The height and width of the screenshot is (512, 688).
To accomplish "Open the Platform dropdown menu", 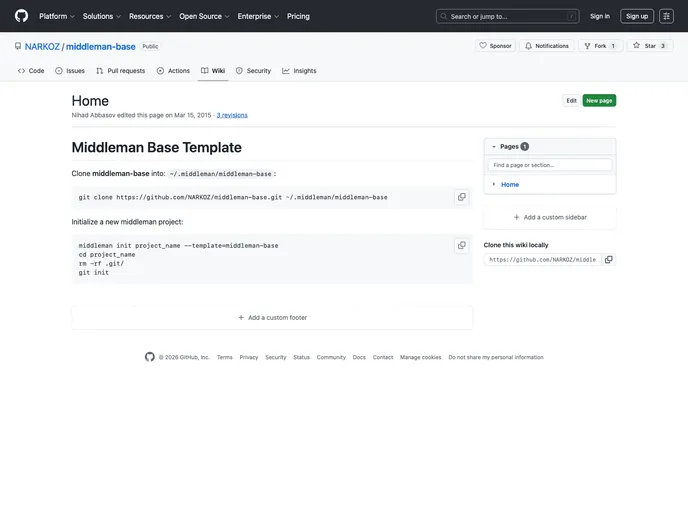I will tap(57, 16).
